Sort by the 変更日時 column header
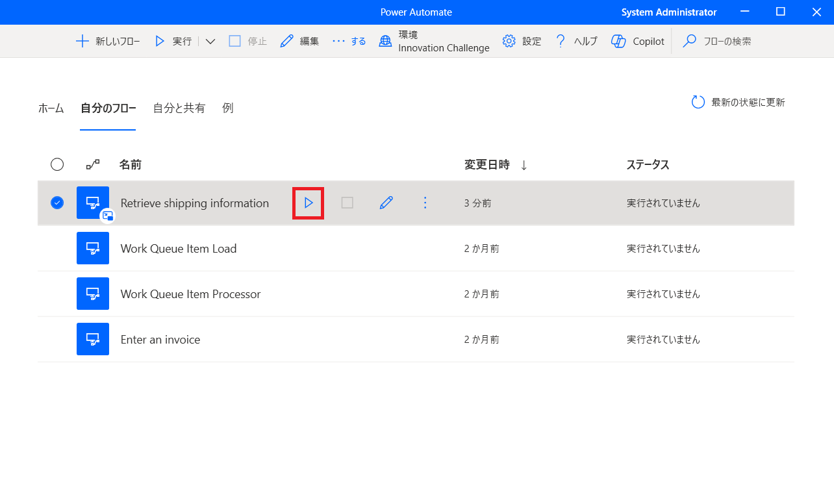The image size is (834, 504). (x=487, y=164)
